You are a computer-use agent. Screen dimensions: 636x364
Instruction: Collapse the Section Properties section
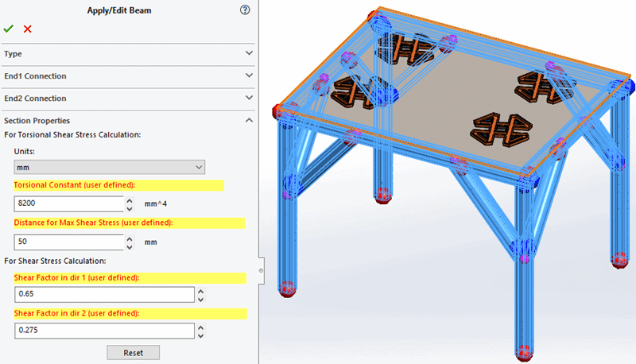[249, 120]
